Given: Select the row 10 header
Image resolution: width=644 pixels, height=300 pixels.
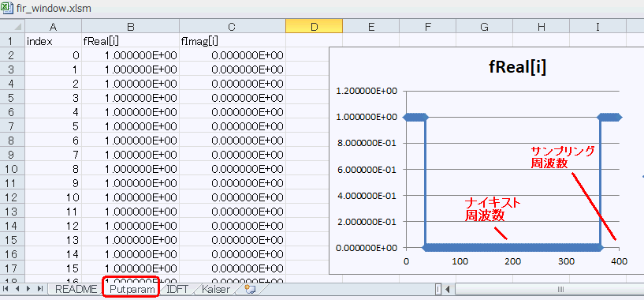Looking at the screenshot, I should click(13, 169).
